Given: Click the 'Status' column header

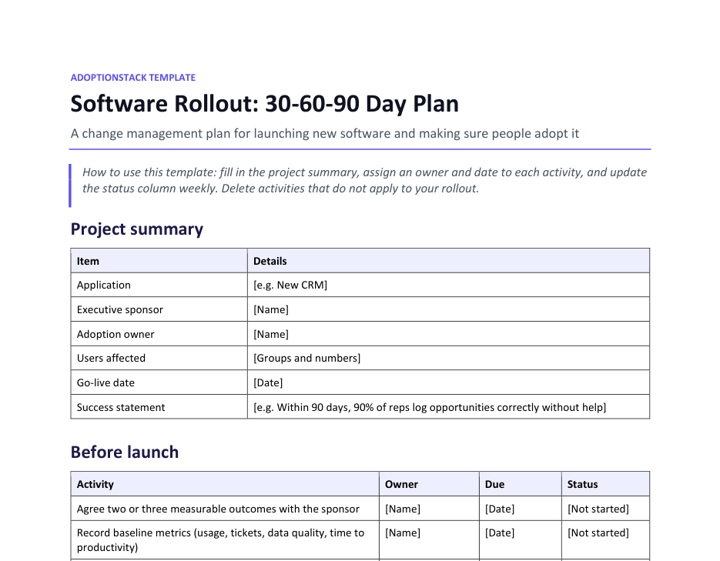Looking at the screenshot, I should (606, 484).
